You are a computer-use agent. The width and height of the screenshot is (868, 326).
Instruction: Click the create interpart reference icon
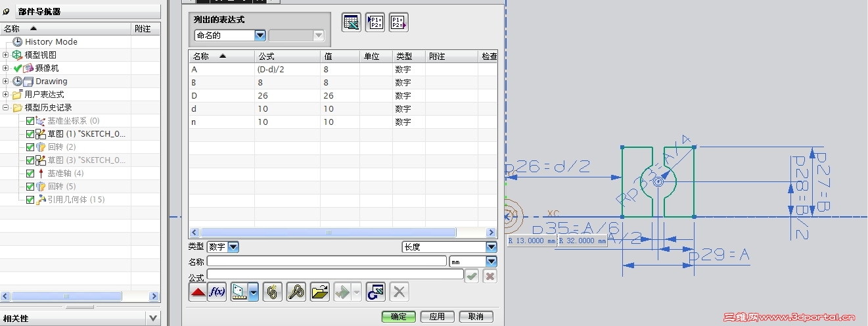pos(273,292)
